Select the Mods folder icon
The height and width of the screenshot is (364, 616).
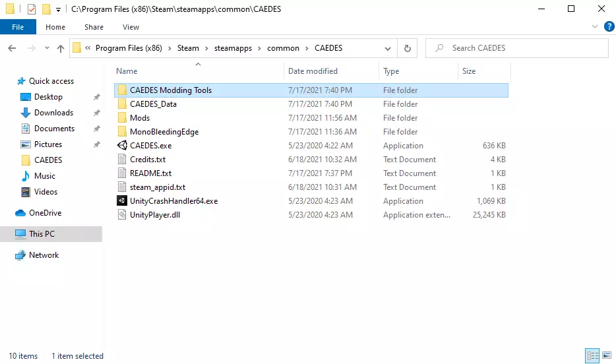(122, 118)
